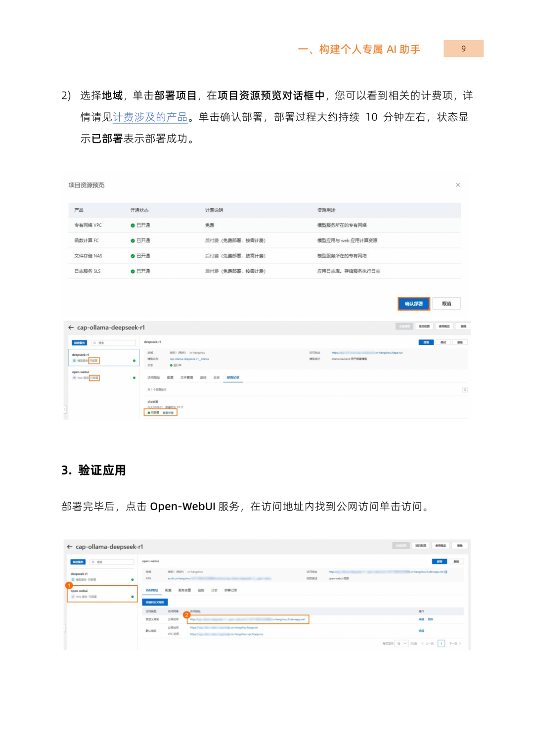The height and width of the screenshot is (756, 534).
Task: Click 新建服务 in open-webui service view
Action: point(78,562)
